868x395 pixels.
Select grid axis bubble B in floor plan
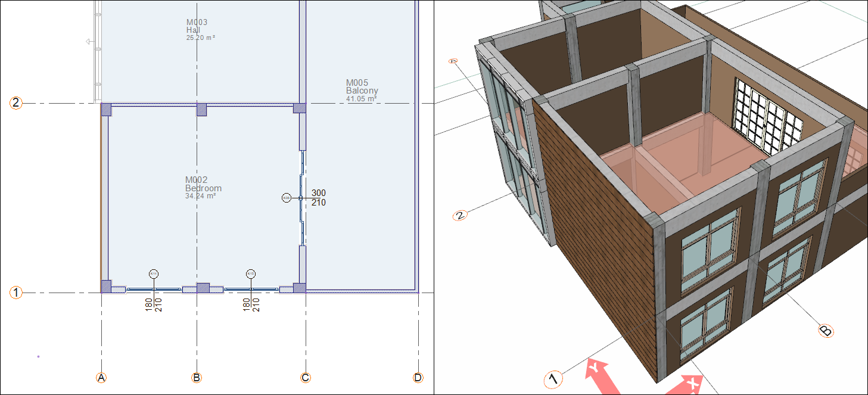(x=196, y=378)
